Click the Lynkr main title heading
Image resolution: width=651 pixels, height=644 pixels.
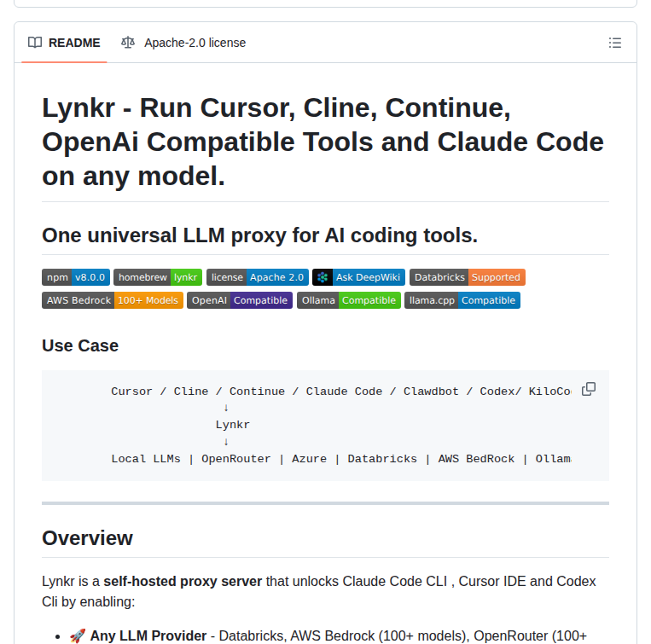pos(323,142)
